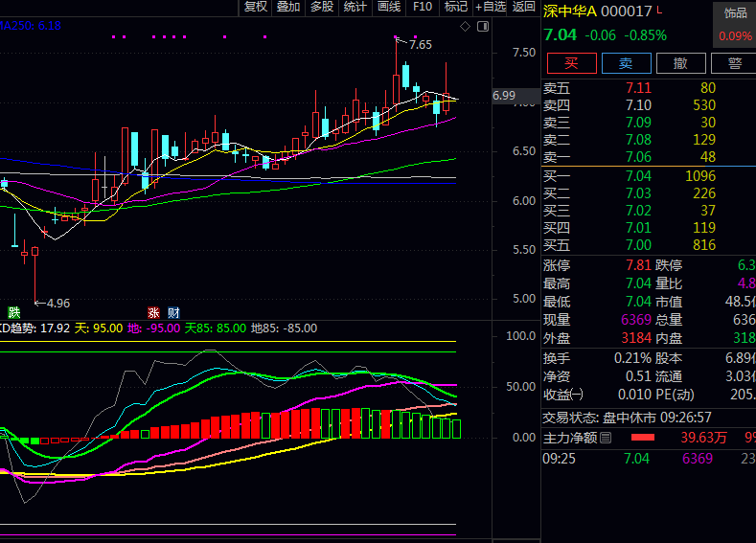The height and width of the screenshot is (543, 756).
Task: Click the red 涨 marker icon
Action: tap(153, 312)
